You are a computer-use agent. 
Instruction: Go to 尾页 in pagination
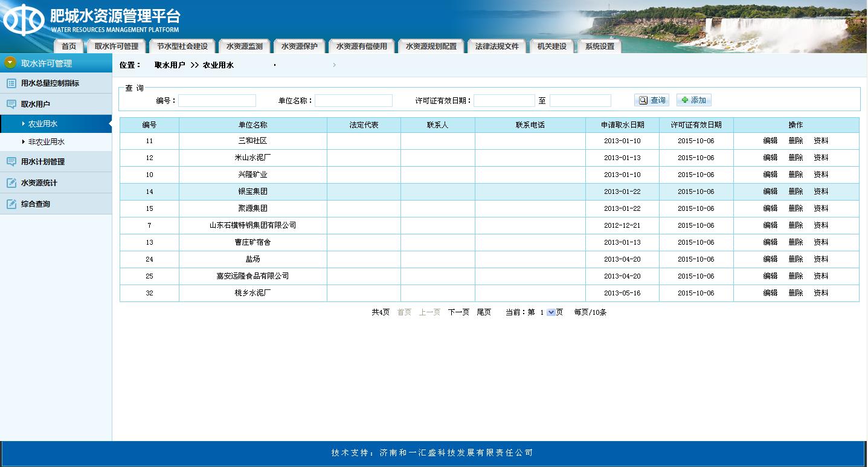(483, 312)
